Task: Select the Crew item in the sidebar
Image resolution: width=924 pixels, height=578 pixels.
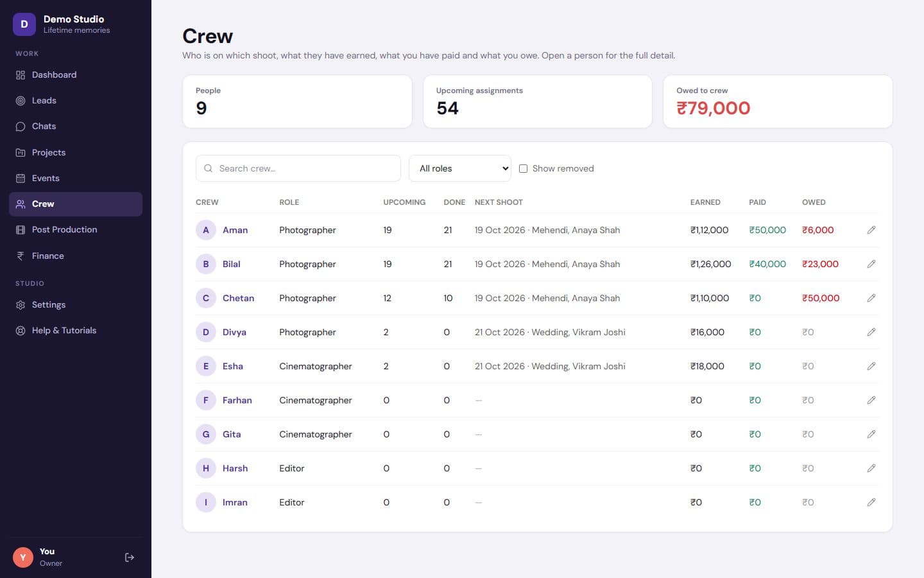Action: [76, 204]
